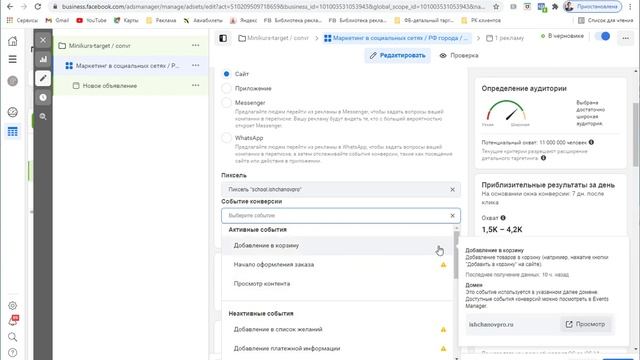Viewport: 640px width, 360px height.
Task: Open the Выберите событие conversion event field
Action: point(341,216)
